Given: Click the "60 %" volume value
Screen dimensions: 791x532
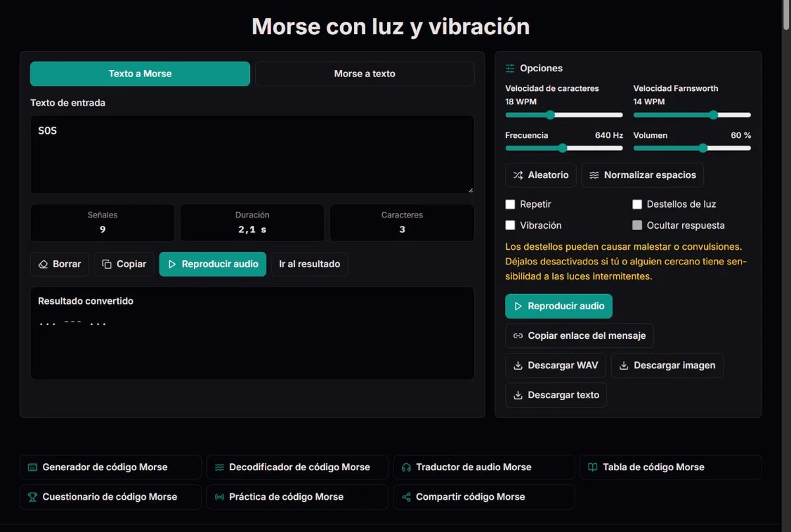Looking at the screenshot, I should point(741,135).
